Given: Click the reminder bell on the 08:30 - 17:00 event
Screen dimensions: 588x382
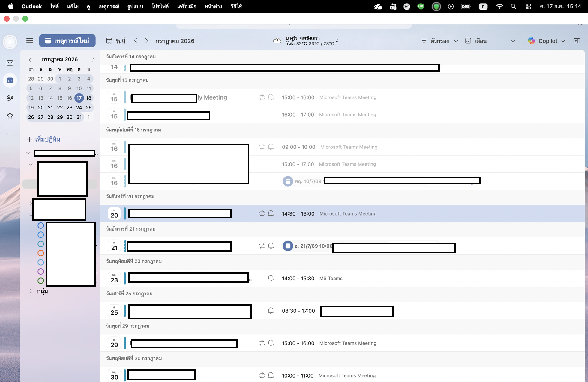Looking at the screenshot, I should [271, 311].
